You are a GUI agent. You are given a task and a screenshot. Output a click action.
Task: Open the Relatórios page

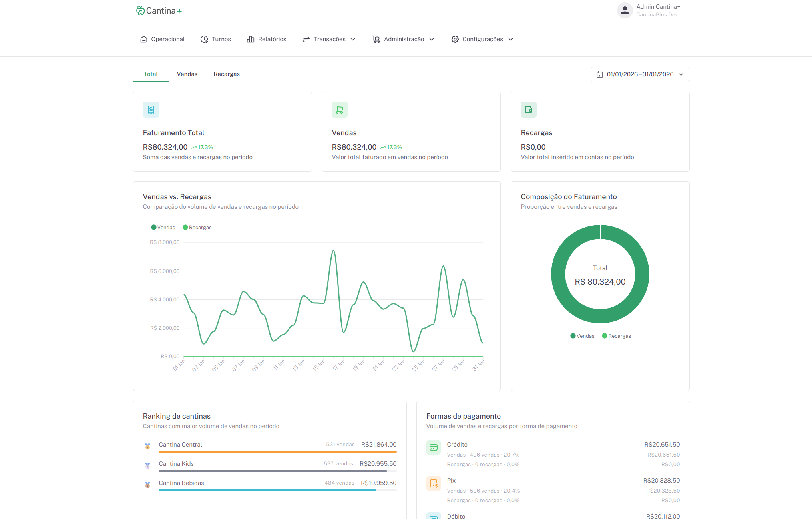(267, 39)
